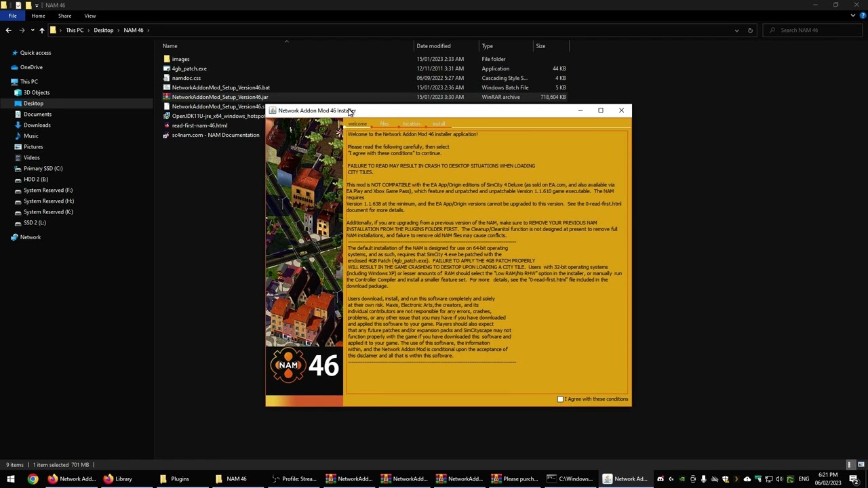Sort files by Name column header
The height and width of the screenshot is (488, 868).
pyautogui.click(x=170, y=46)
